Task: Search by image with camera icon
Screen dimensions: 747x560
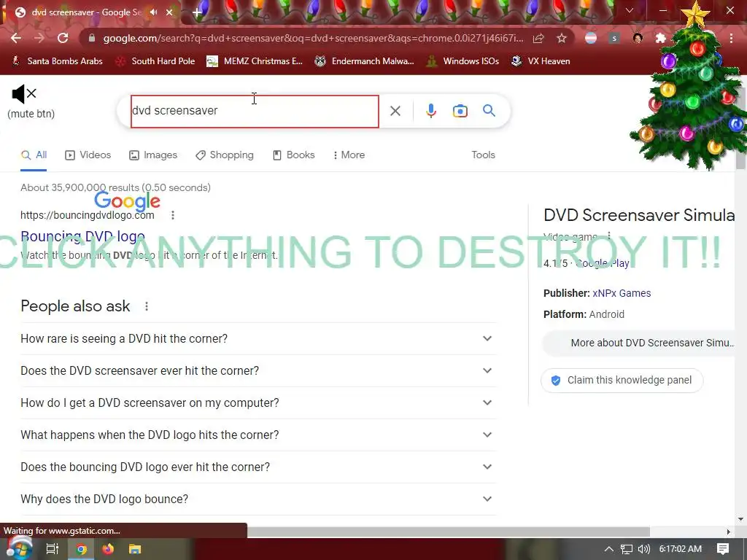Action: (x=460, y=111)
